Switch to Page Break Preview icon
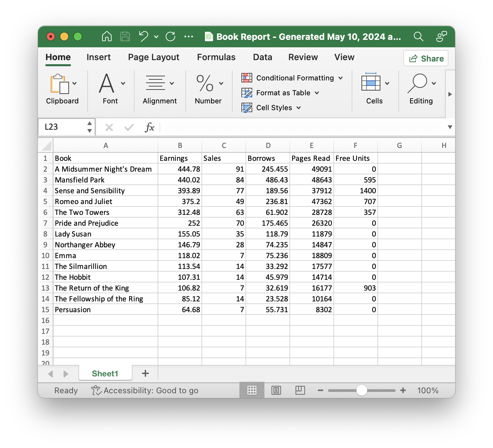493x448 pixels. 300,391
